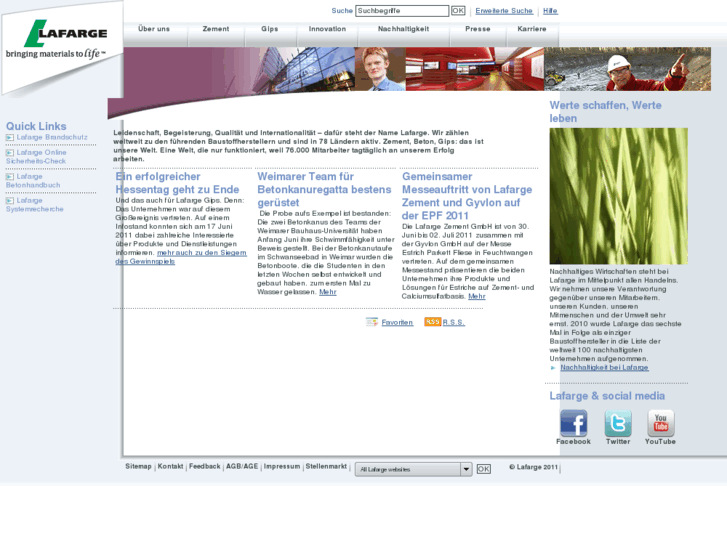Open the Karriere menu

(x=532, y=29)
